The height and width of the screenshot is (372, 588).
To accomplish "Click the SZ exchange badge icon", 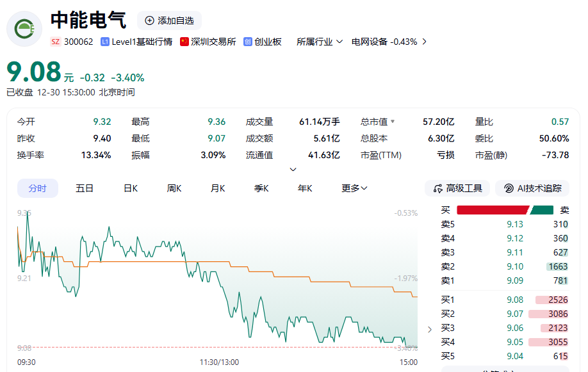I will point(56,42).
